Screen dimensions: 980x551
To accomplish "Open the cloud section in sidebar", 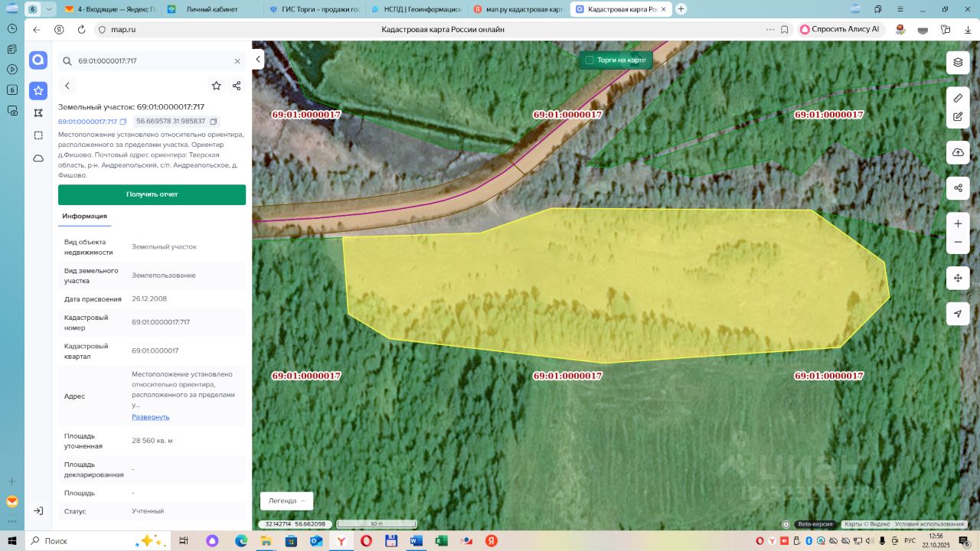I will [x=38, y=158].
